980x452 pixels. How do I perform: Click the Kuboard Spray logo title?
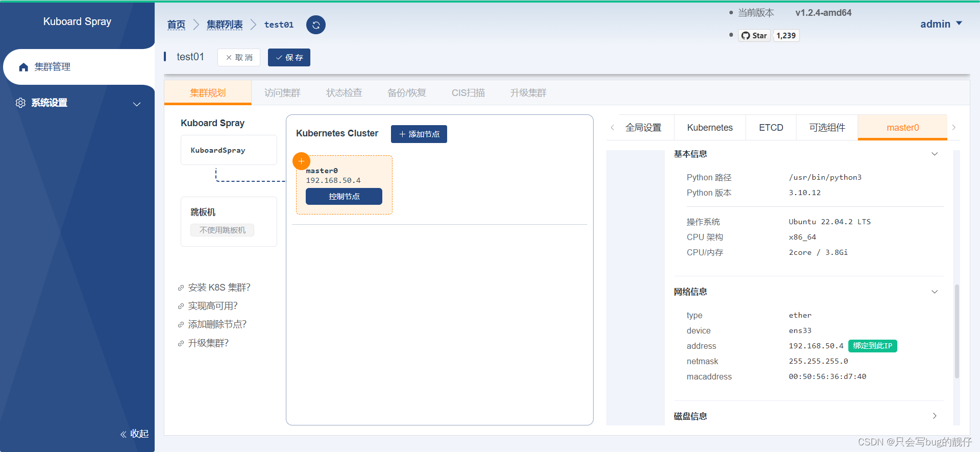77,21
